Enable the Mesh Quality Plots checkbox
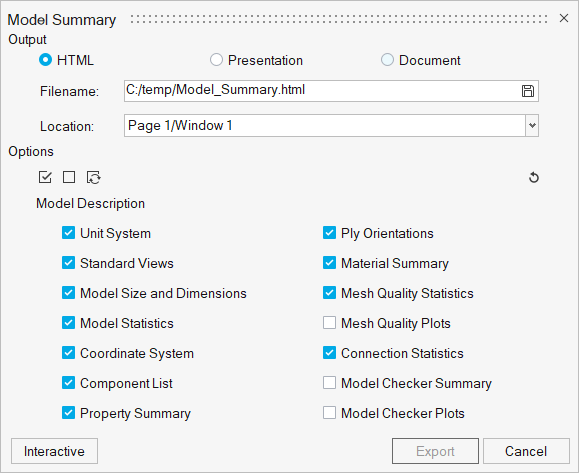Viewport: 579px width, 473px height. [329, 323]
